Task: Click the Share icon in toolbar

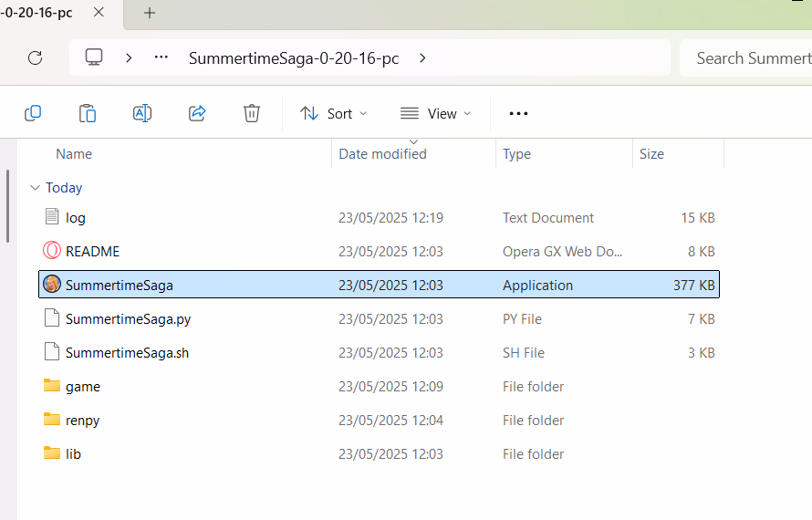Action: pyautogui.click(x=197, y=113)
